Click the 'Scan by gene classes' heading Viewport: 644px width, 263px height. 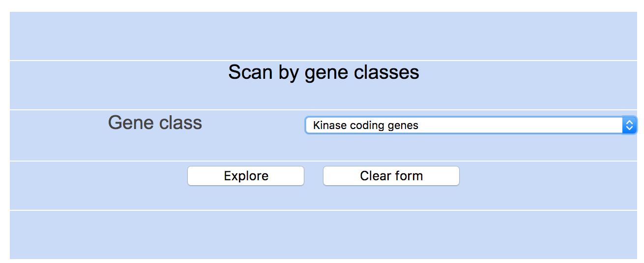[x=323, y=72]
